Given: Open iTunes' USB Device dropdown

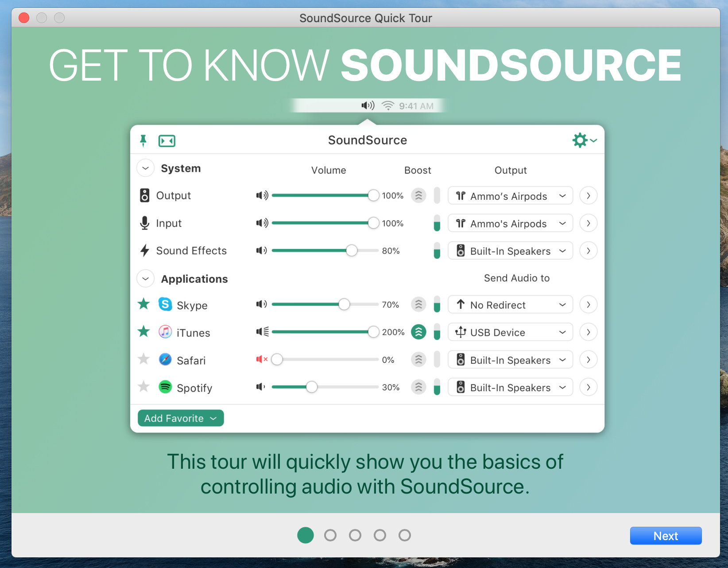Looking at the screenshot, I should [x=511, y=332].
